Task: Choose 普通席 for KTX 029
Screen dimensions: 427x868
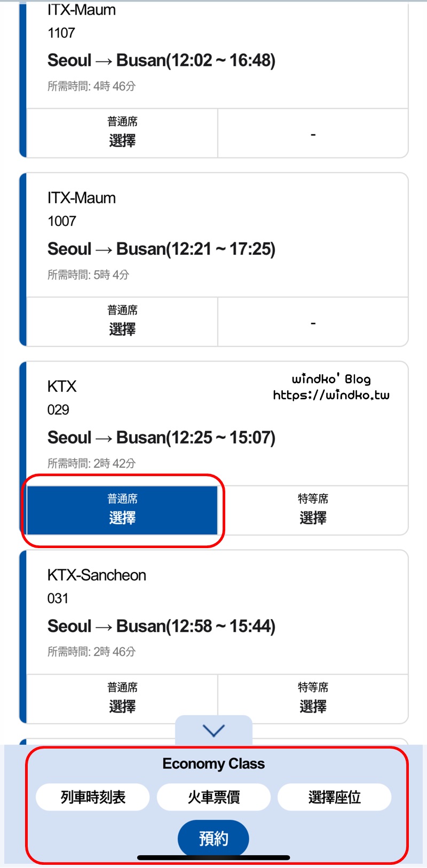Action: click(x=122, y=510)
